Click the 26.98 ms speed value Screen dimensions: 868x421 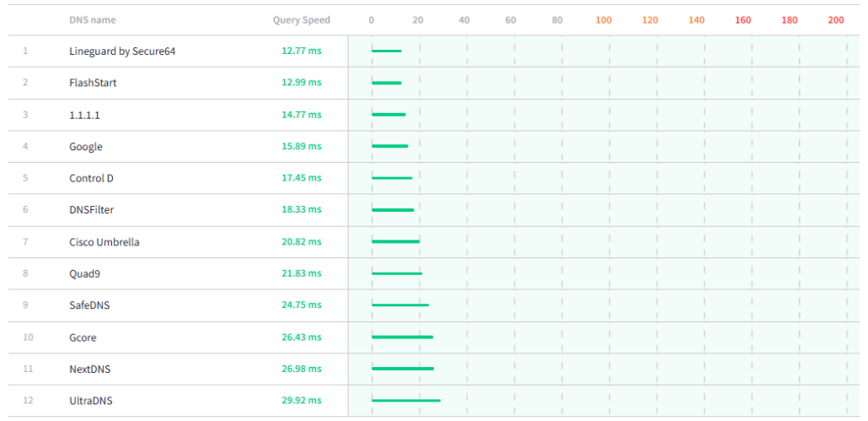(301, 369)
